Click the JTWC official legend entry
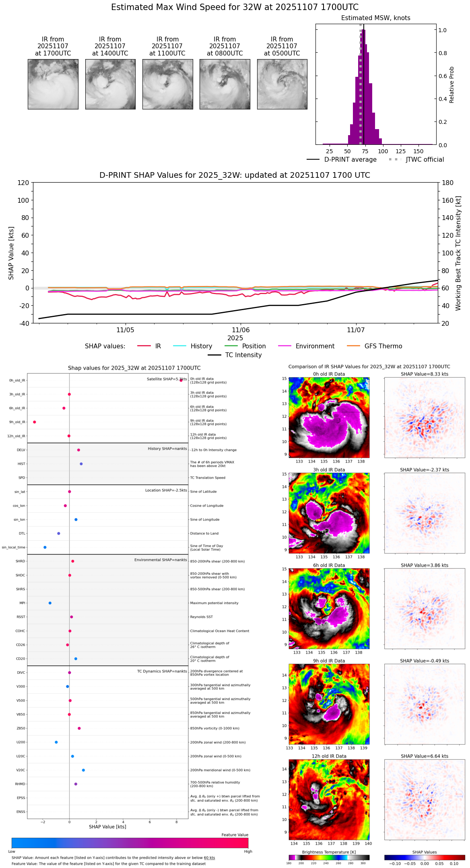This screenshot has width=470, height=868. (416, 160)
